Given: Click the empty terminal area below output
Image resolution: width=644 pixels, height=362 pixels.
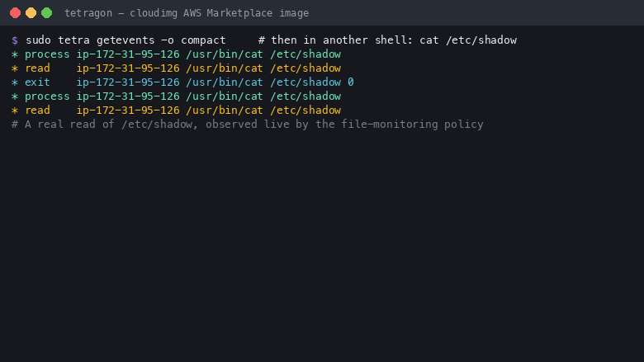Looking at the screenshot, I should (x=322, y=246).
